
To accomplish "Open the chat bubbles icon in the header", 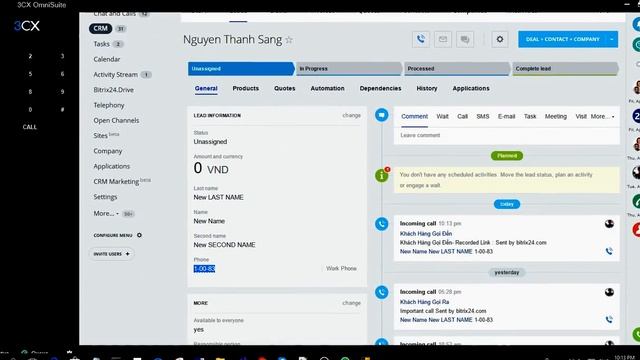I will pyautogui.click(x=465, y=40).
